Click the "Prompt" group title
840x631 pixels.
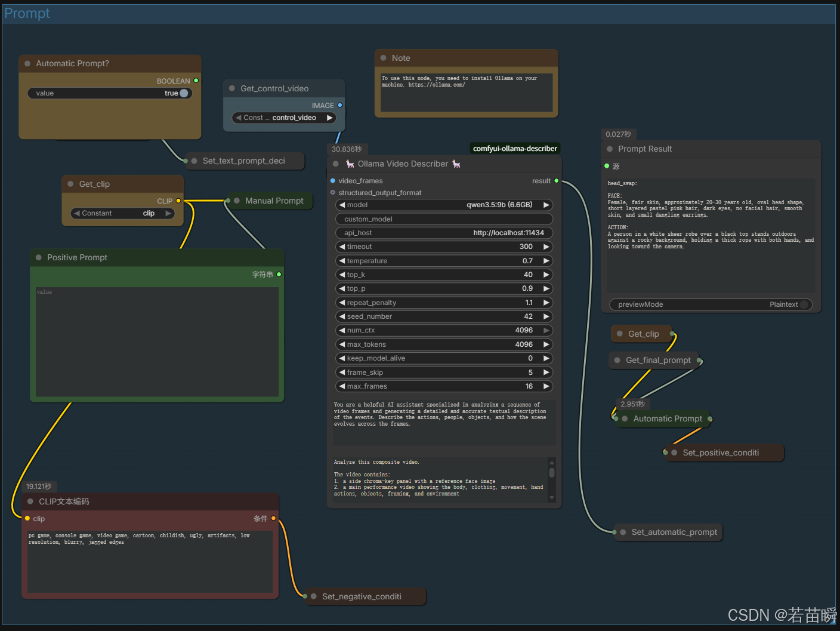coord(27,13)
